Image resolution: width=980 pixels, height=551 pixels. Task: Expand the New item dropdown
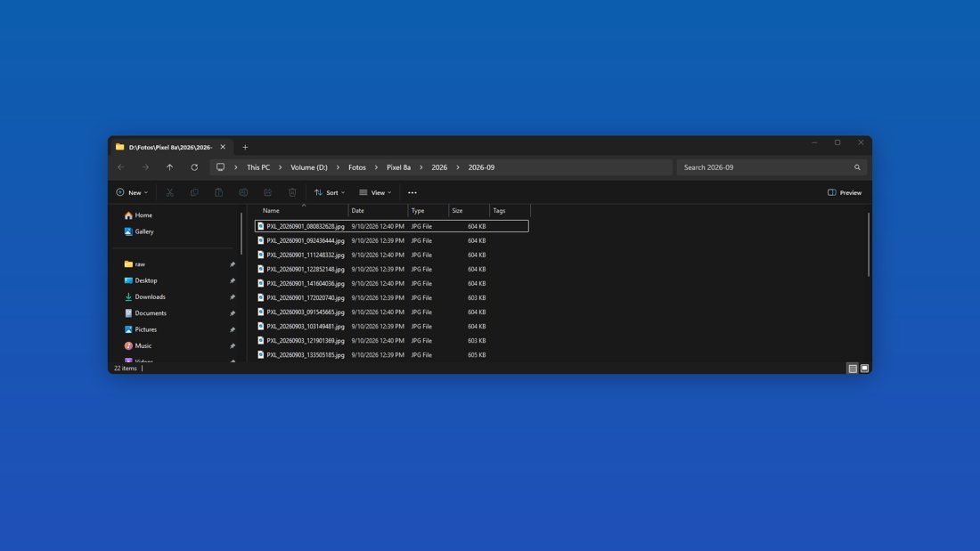tap(132, 192)
